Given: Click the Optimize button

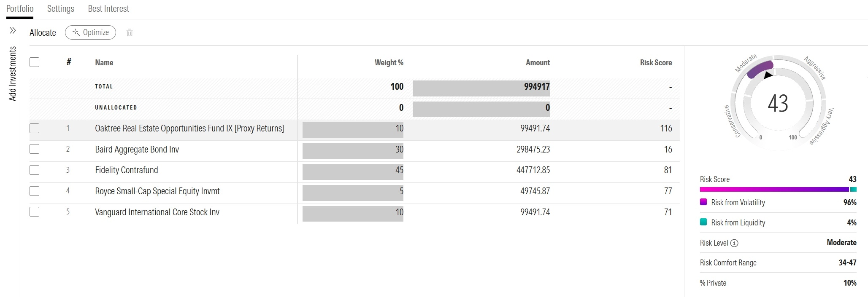Looking at the screenshot, I should tap(90, 32).
